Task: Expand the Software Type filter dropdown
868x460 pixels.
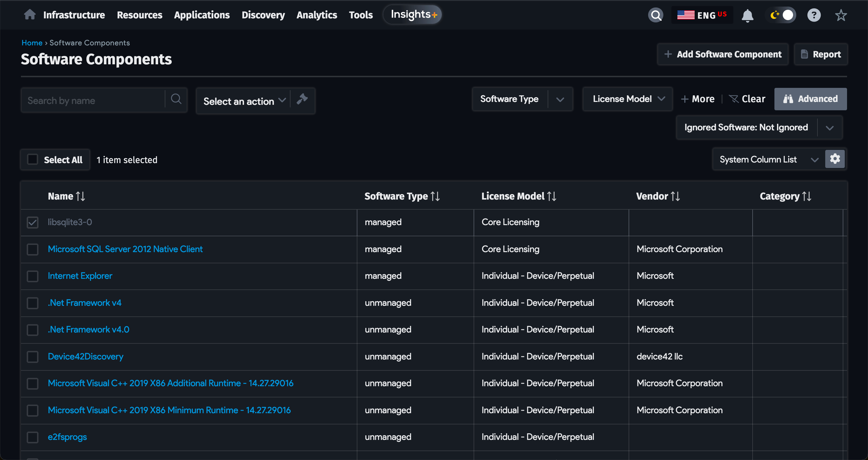Action: coord(560,99)
